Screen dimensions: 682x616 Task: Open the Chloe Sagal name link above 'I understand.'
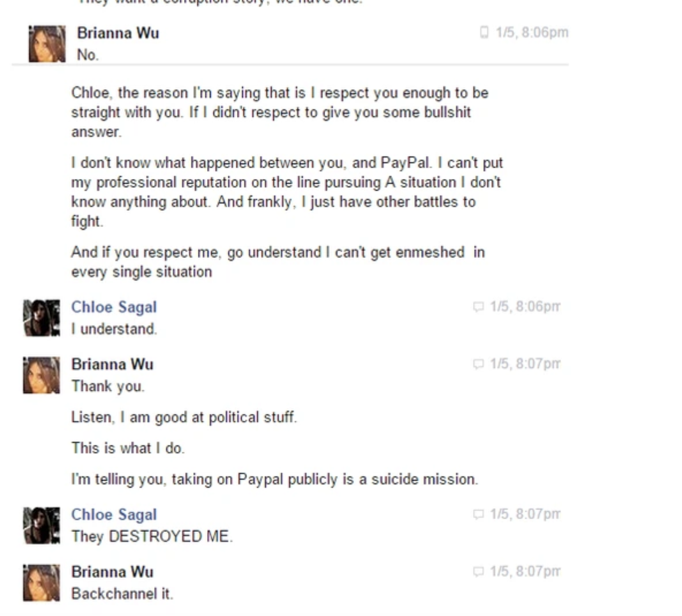coord(114,307)
